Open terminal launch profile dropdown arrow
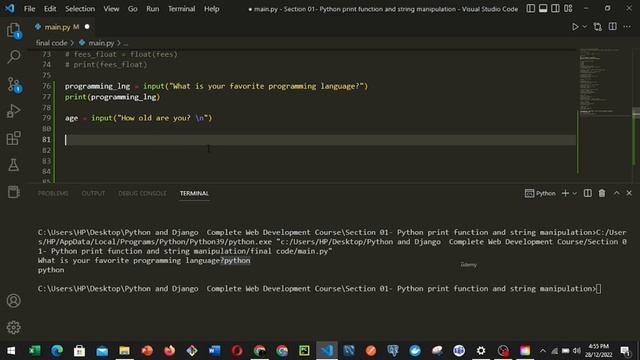This screenshot has height=360, width=640. [575, 193]
